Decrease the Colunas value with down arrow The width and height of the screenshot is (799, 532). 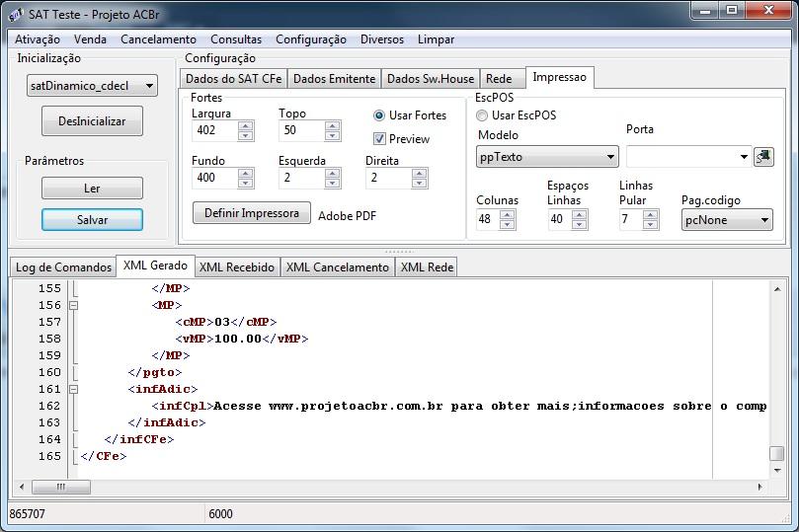point(507,224)
